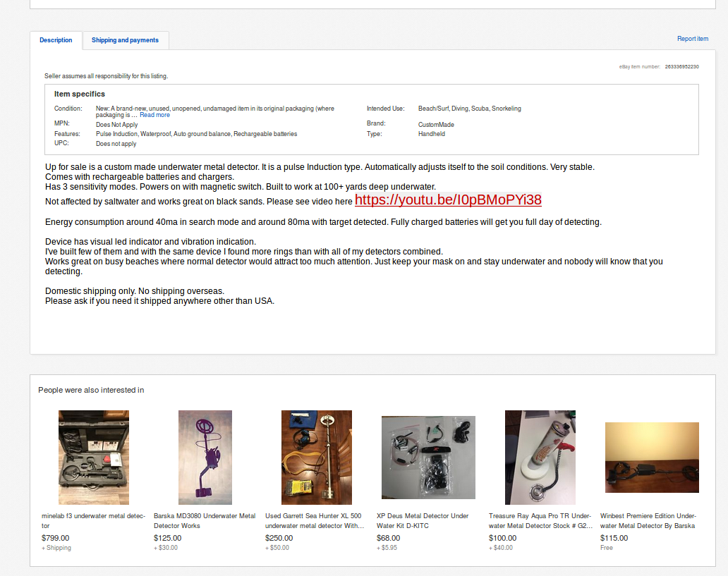
Task: Click the $125.00 price
Action: point(168,538)
